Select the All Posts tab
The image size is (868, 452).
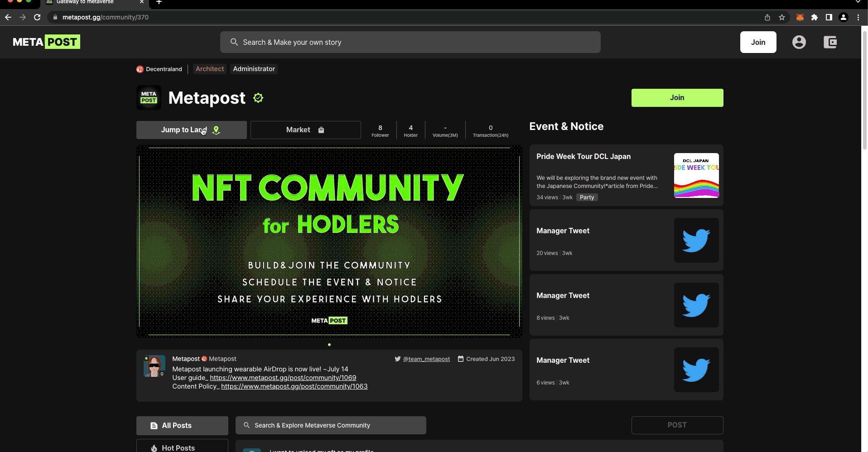[182, 426]
